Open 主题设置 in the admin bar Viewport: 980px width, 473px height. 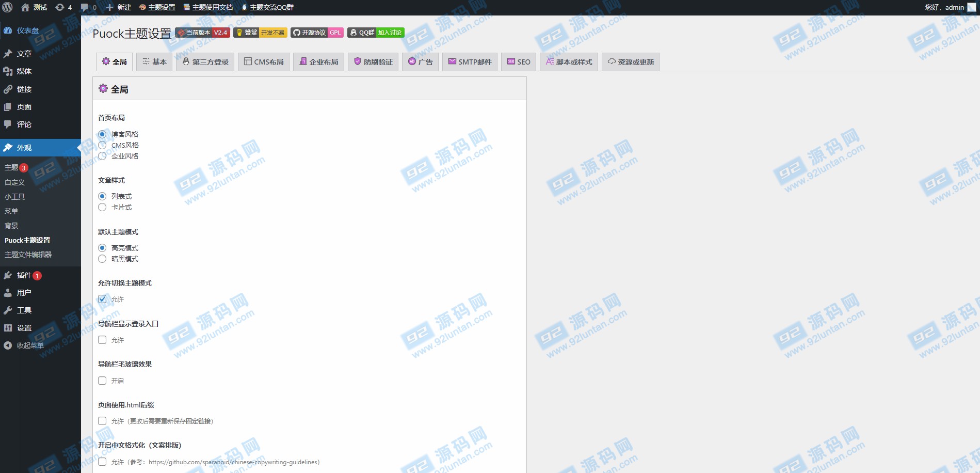[157, 7]
